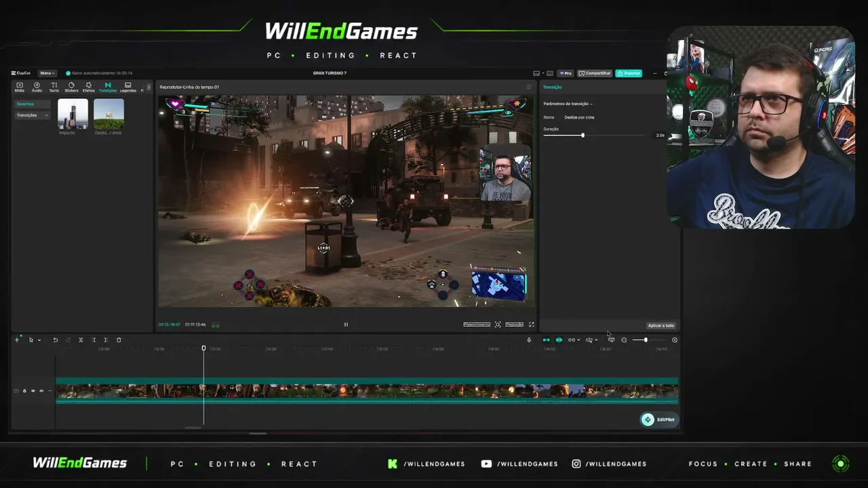Open the EditPilot assistant
Viewport: 868px width, 488px height.
[659, 420]
